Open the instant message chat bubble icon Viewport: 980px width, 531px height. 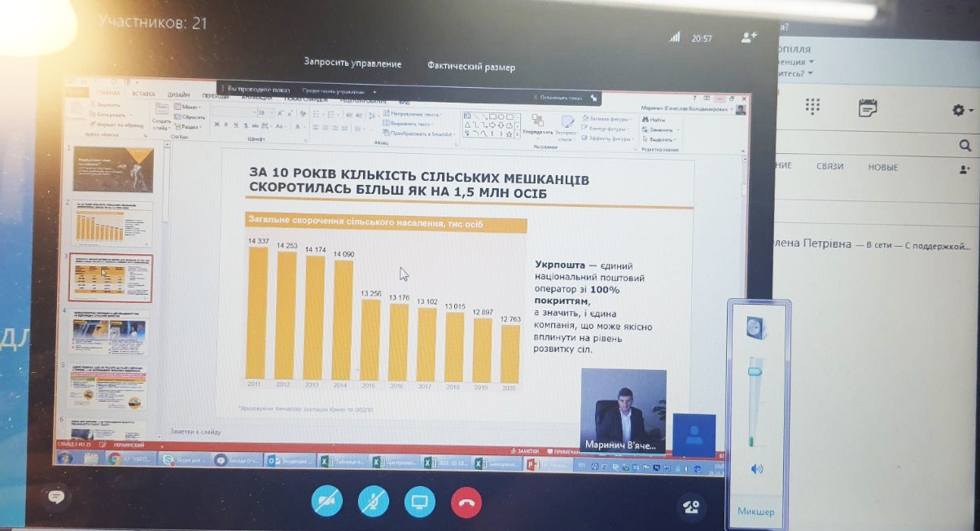coord(56,497)
